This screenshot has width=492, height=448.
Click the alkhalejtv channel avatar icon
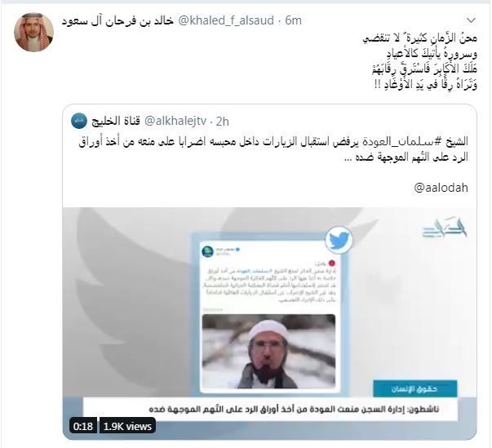79,121
